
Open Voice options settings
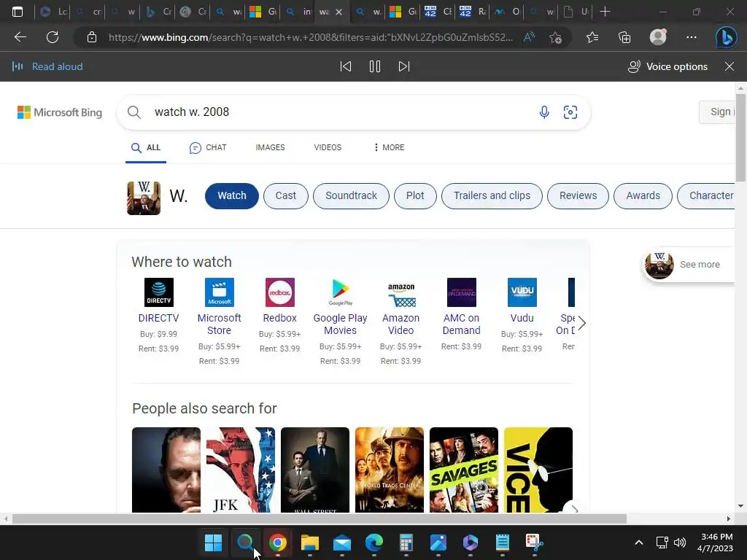coord(667,66)
